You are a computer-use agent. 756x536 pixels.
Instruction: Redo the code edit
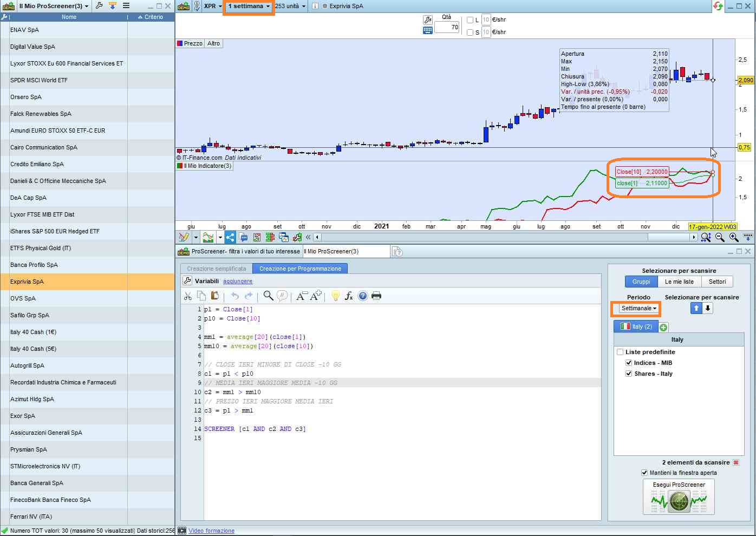point(249,296)
